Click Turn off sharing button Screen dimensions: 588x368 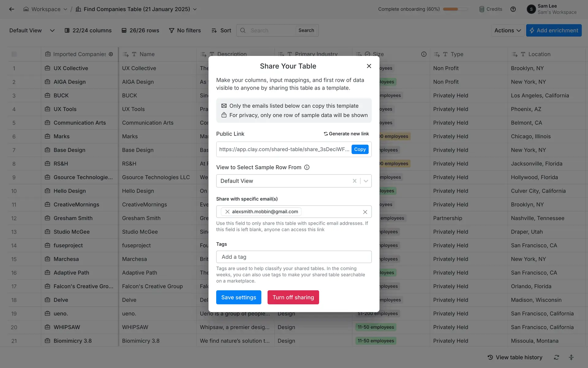(293, 297)
